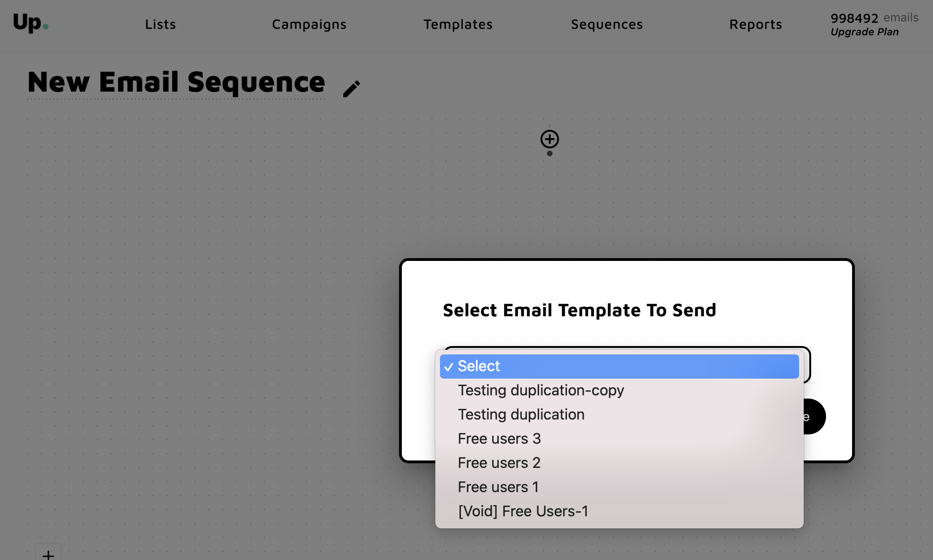Select 'Free users 1' from the list
The height and width of the screenshot is (560, 933).
click(x=498, y=487)
